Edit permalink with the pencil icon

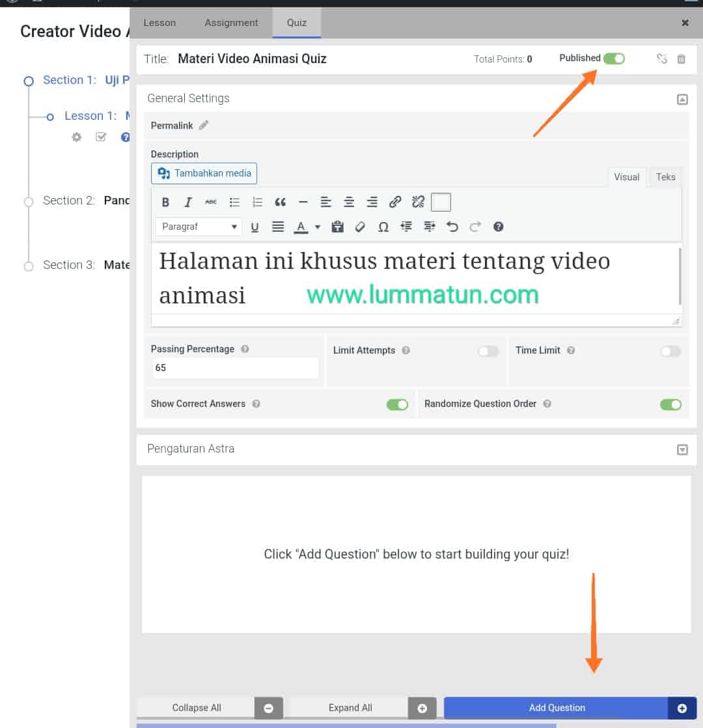coord(204,126)
